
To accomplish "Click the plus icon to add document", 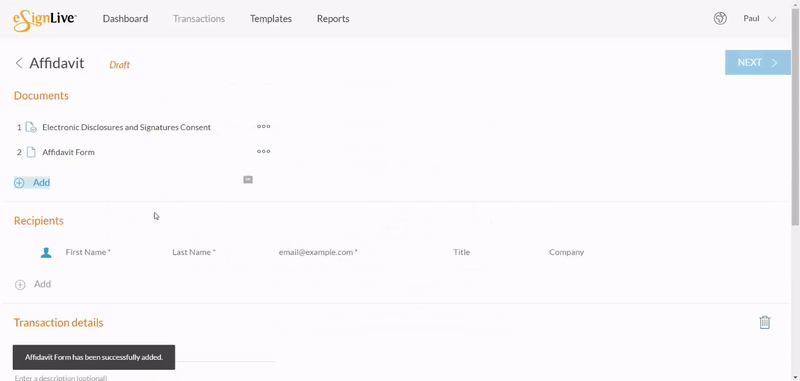I will [19, 183].
